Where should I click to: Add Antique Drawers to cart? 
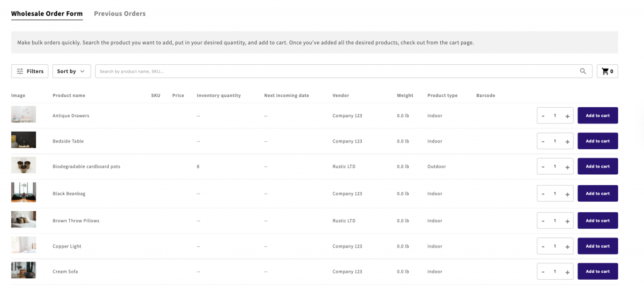[597, 116]
